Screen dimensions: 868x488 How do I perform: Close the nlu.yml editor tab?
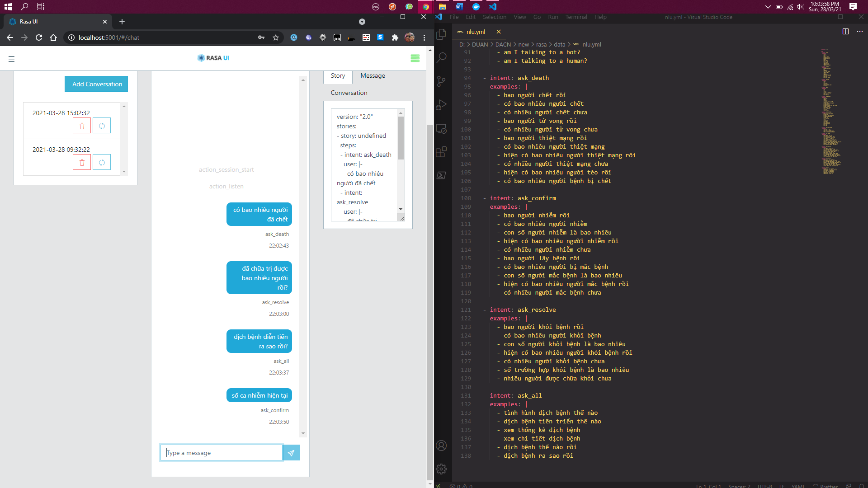pos(499,32)
